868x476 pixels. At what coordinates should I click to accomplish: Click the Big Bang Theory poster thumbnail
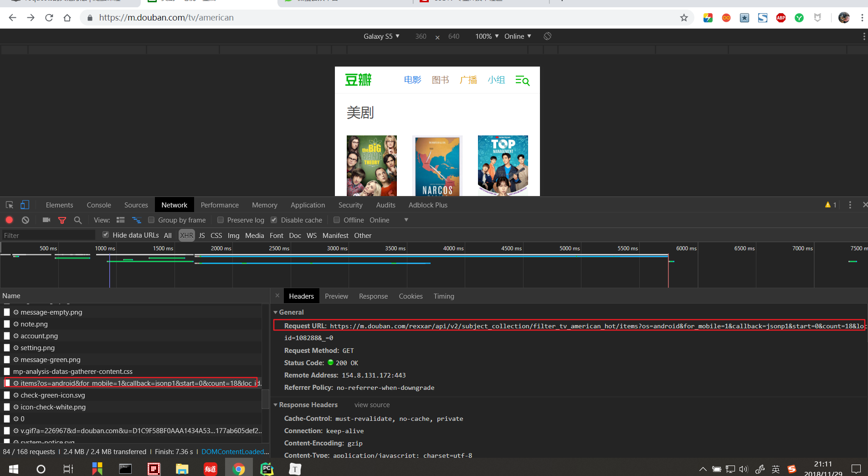[372, 166]
